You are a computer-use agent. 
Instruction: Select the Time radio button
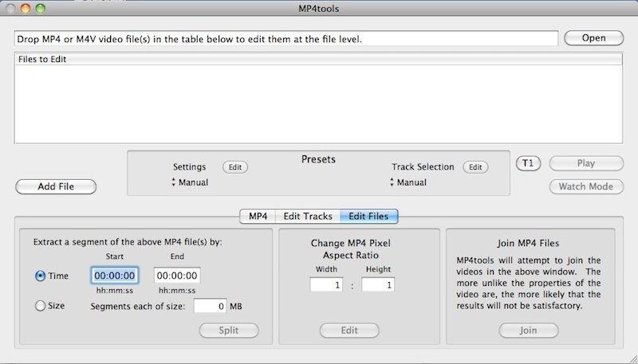pyautogui.click(x=41, y=276)
